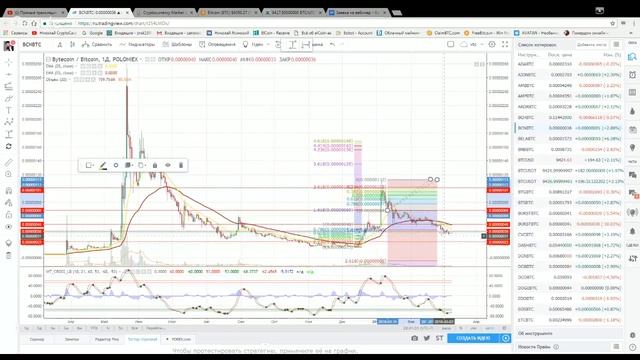Open clone dropdown in floating toolbar
This screenshot has width=640, height=360.
(142, 165)
